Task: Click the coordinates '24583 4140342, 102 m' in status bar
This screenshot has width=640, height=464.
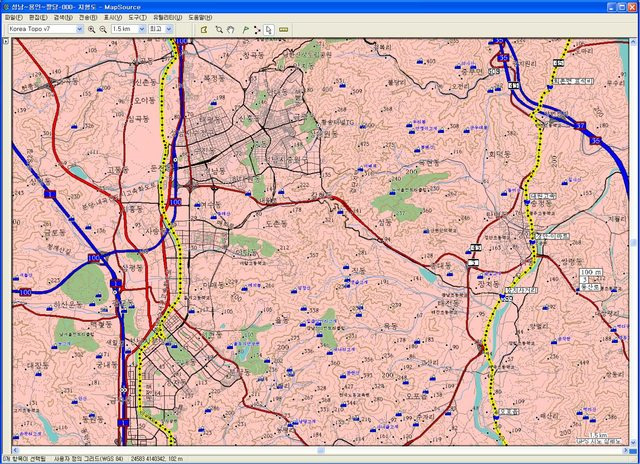Action: pyautogui.click(x=156, y=459)
